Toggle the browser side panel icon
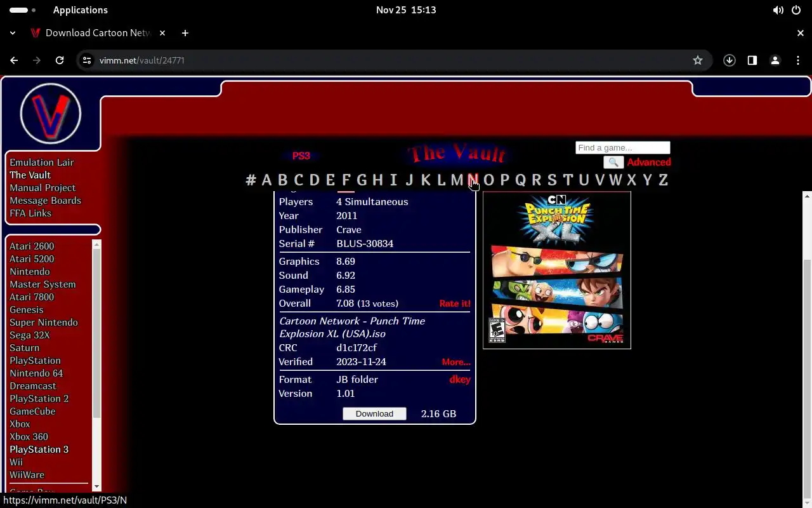The image size is (812, 508). tap(752, 60)
